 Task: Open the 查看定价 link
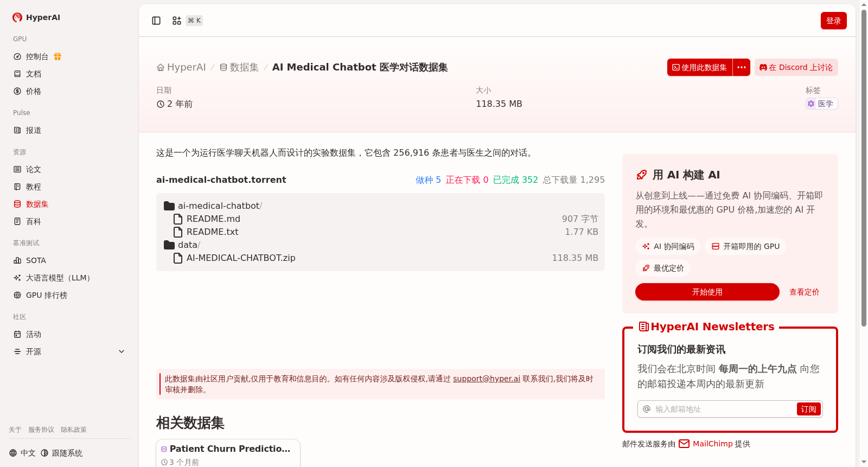[x=805, y=292]
